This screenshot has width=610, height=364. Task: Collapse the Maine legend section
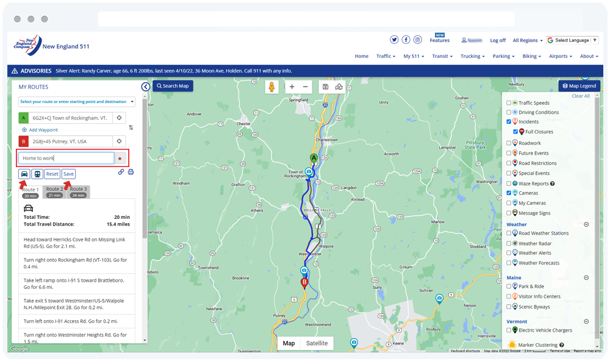pyautogui.click(x=586, y=277)
